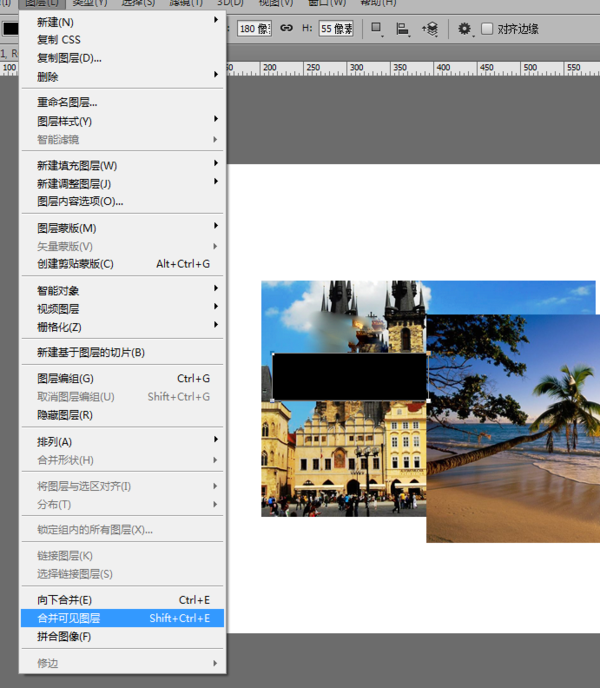Open the path operations square icon

pos(377,29)
